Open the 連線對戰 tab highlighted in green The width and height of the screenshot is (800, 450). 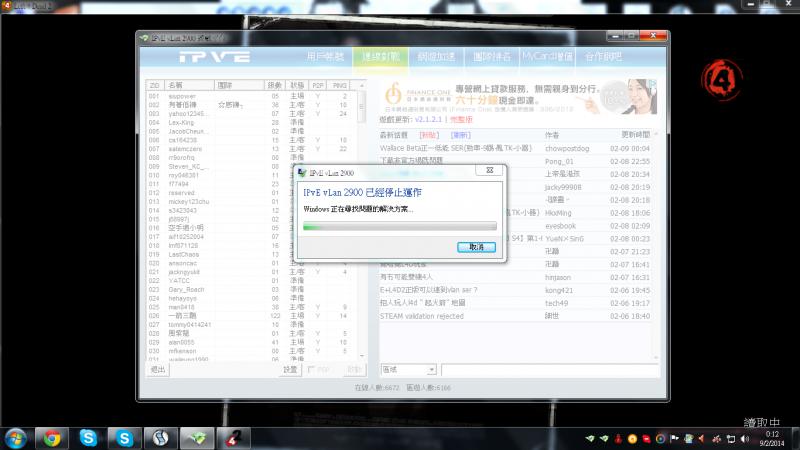tap(381, 57)
